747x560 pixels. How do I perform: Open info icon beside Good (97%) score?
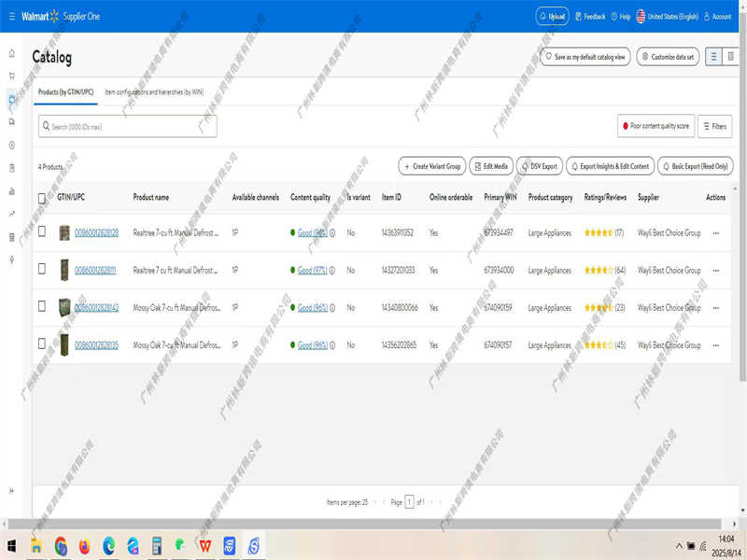click(332, 271)
